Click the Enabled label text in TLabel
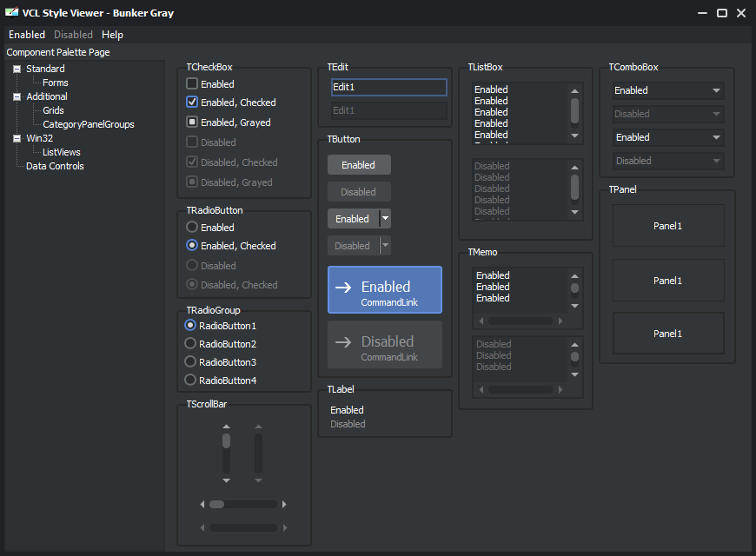The width and height of the screenshot is (756, 556). 347,410
